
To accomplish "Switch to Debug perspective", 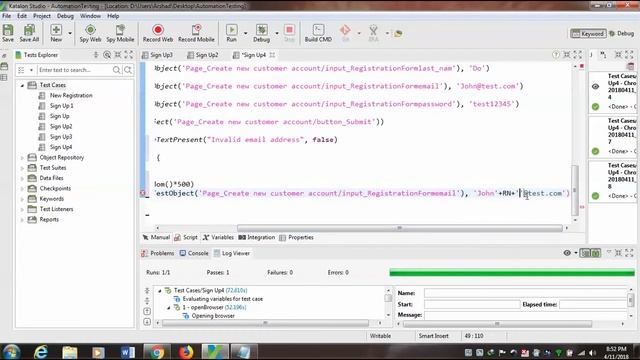I will [x=622, y=33].
